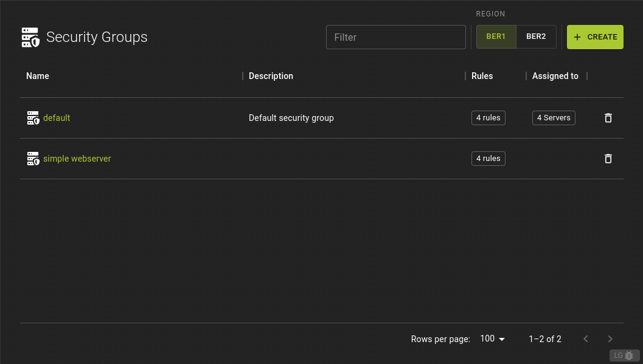The image size is (643, 364).
Task: Select the BER1 region tab
Action: pos(496,36)
